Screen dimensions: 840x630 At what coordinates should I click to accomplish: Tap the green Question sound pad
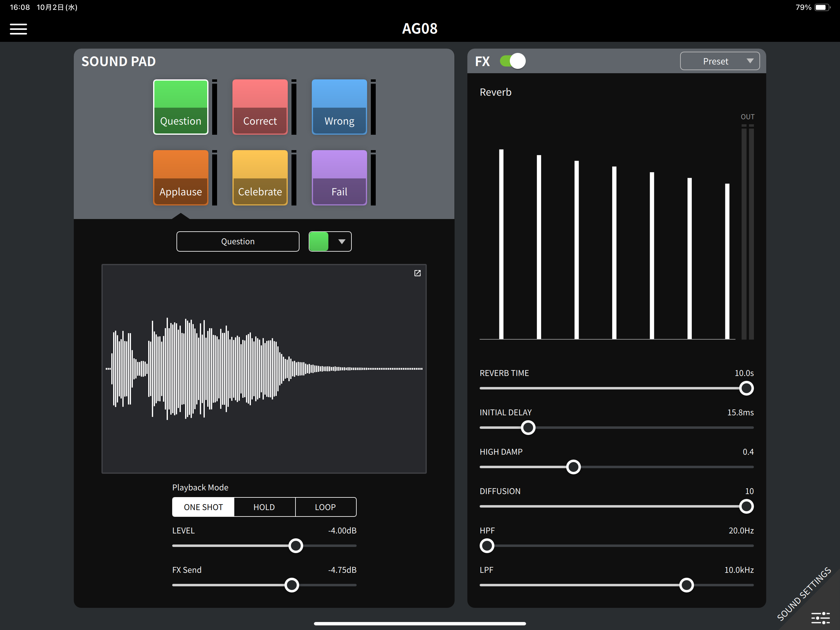pos(180,107)
